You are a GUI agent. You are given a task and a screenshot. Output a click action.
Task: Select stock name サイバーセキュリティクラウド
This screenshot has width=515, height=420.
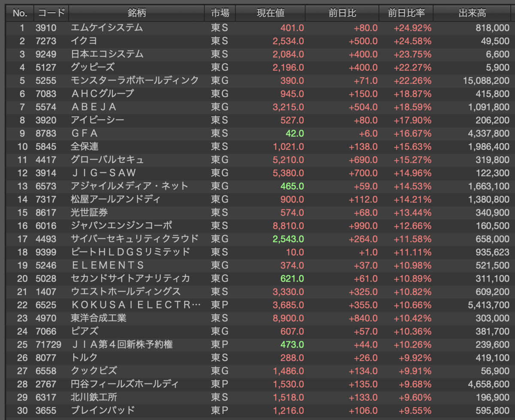click(x=135, y=239)
